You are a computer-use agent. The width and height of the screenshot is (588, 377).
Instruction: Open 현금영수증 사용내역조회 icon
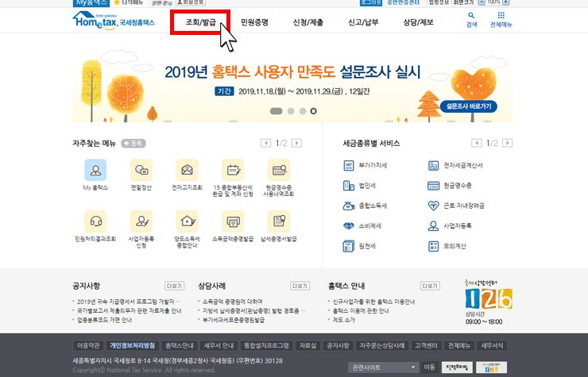click(279, 170)
